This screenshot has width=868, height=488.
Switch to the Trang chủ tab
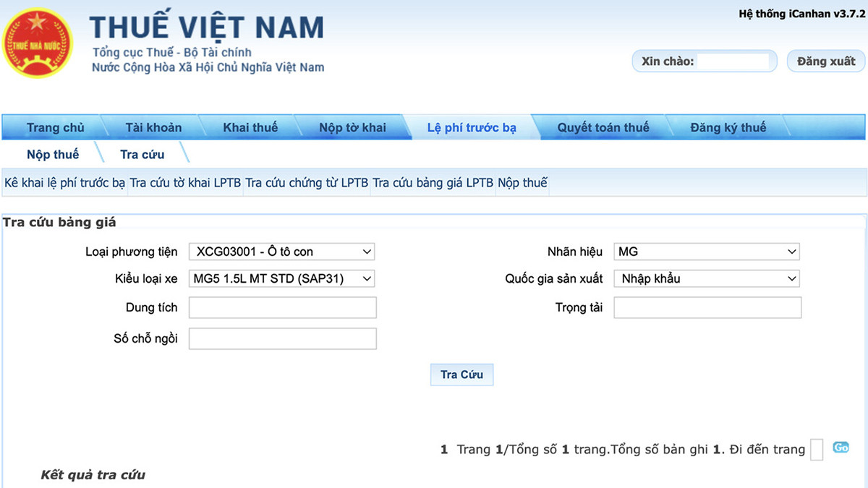[x=56, y=128]
